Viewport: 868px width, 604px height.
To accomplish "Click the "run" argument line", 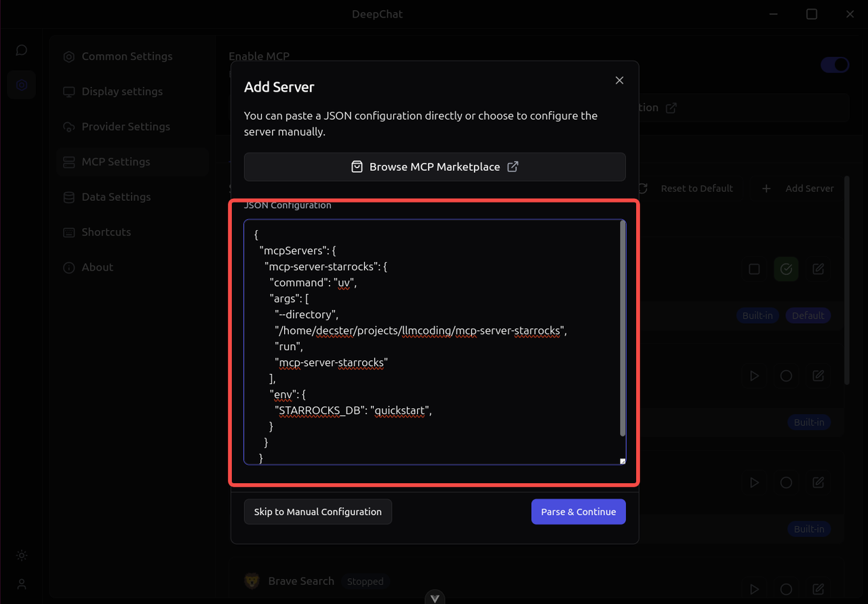I will click(289, 346).
